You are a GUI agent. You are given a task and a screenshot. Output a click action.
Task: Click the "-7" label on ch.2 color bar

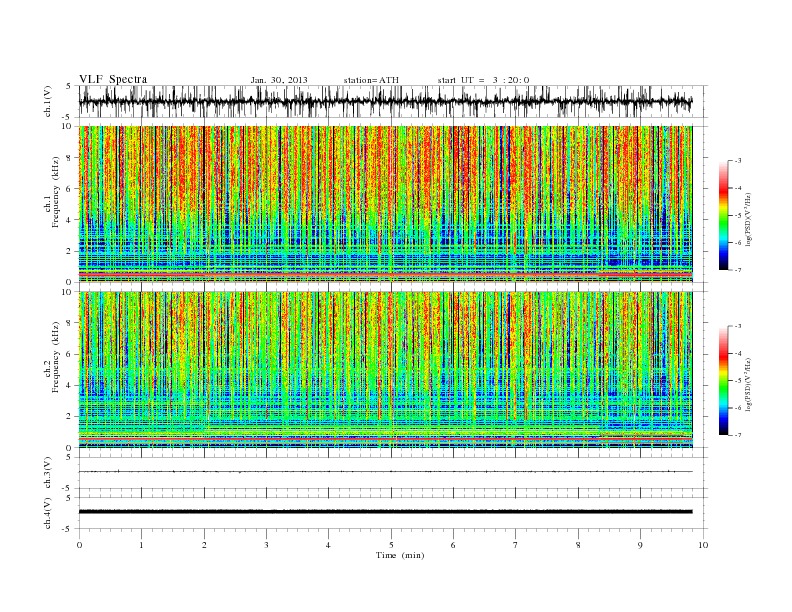(x=737, y=436)
